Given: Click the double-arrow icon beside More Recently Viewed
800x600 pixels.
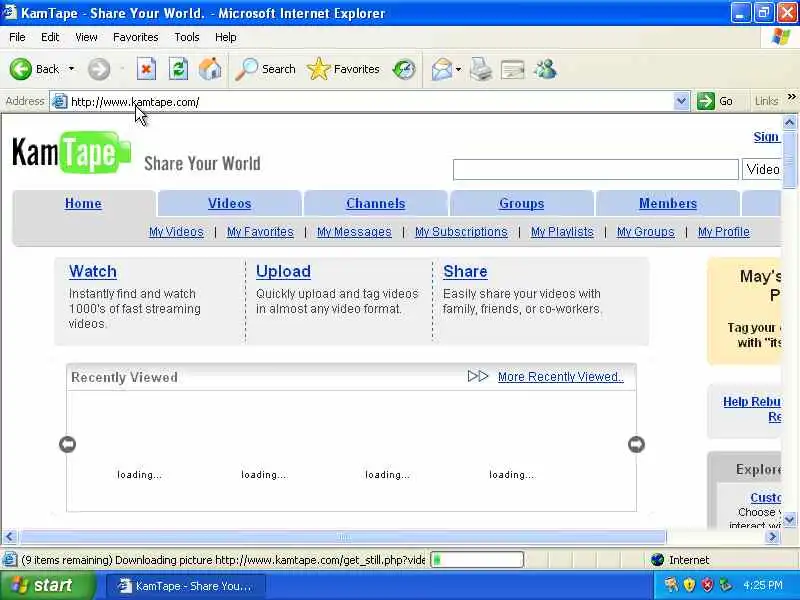Looking at the screenshot, I should coord(478,376).
